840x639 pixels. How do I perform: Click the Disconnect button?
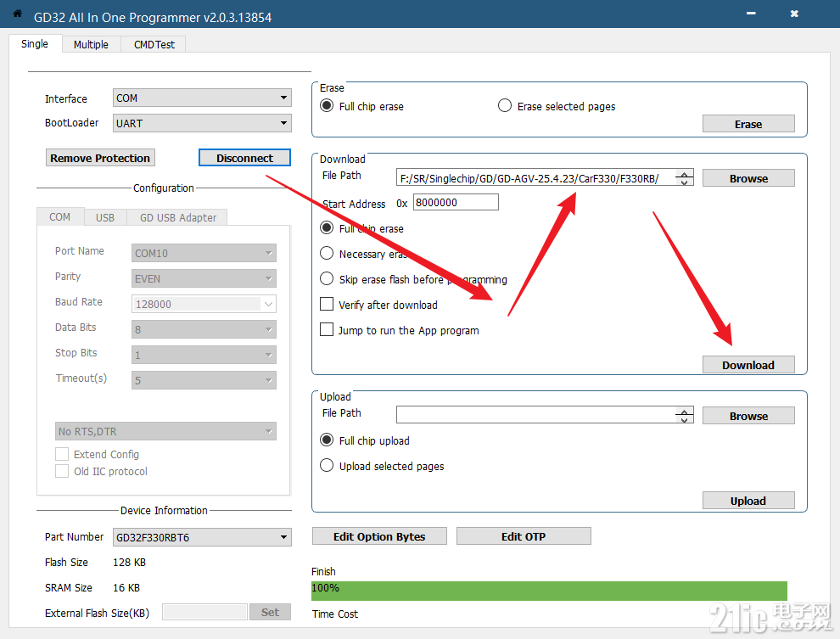click(x=244, y=158)
